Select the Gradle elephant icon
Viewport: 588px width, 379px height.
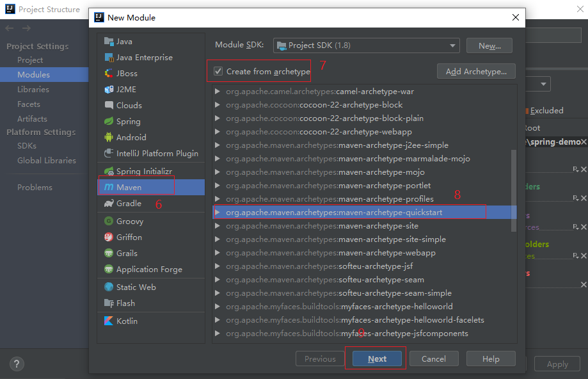pos(108,204)
